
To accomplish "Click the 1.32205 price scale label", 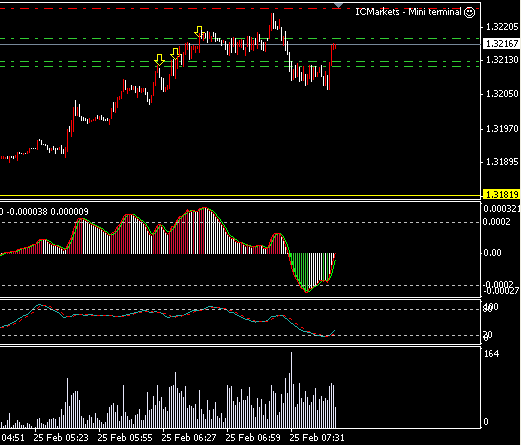I will click(502, 27).
